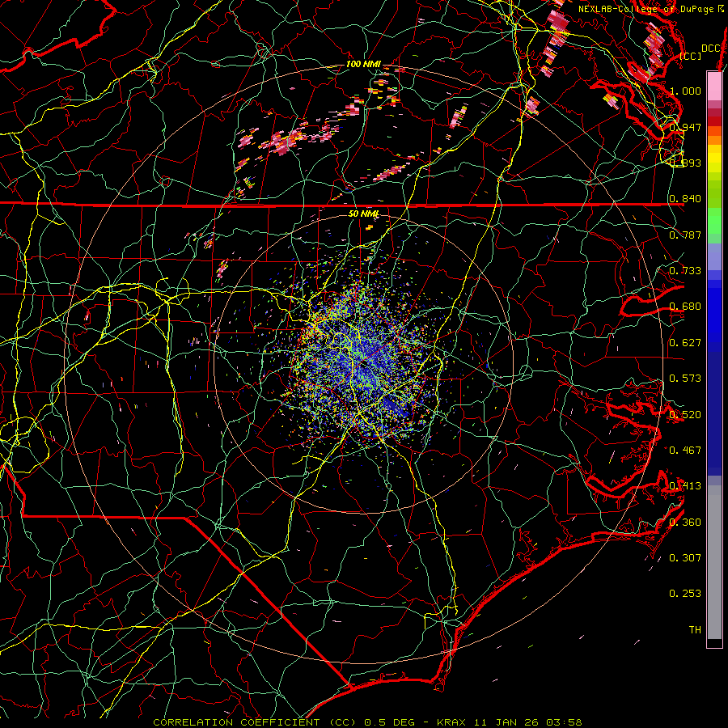Click the [CC] units label above legend

click(x=691, y=56)
